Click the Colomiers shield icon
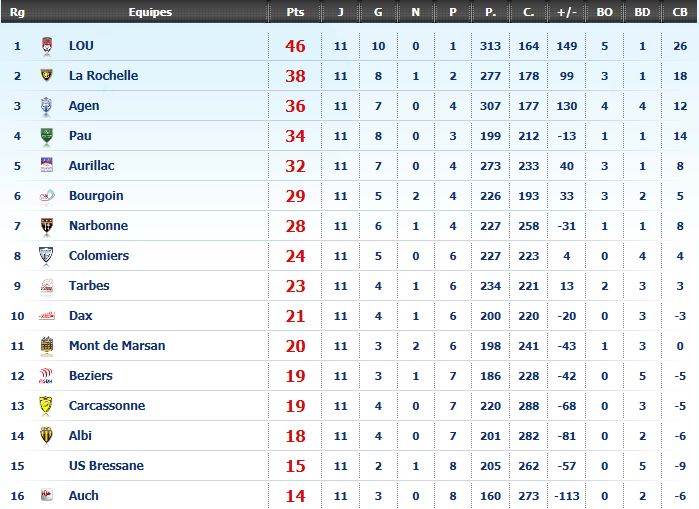Image resolution: width=699 pixels, height=509 pixels. [x=46, y=256]
